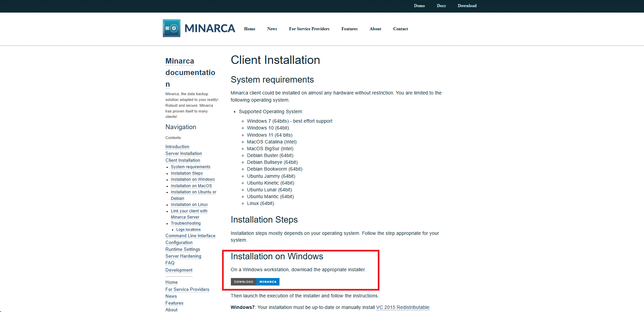Click the Debian Bookworm (64bit) list item
Image resolution: width=644 pixels, height=312 pixels.
click(x=275, y=169)
